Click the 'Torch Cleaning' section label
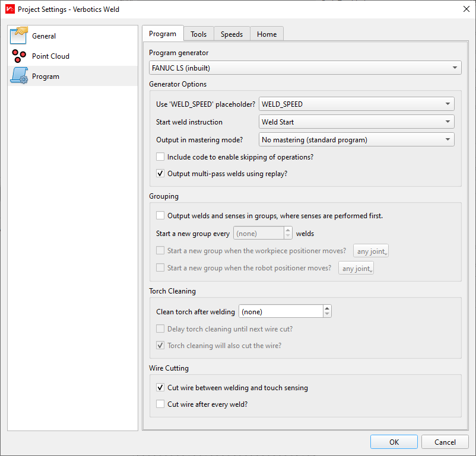476x456 pixels. (172, 291)
